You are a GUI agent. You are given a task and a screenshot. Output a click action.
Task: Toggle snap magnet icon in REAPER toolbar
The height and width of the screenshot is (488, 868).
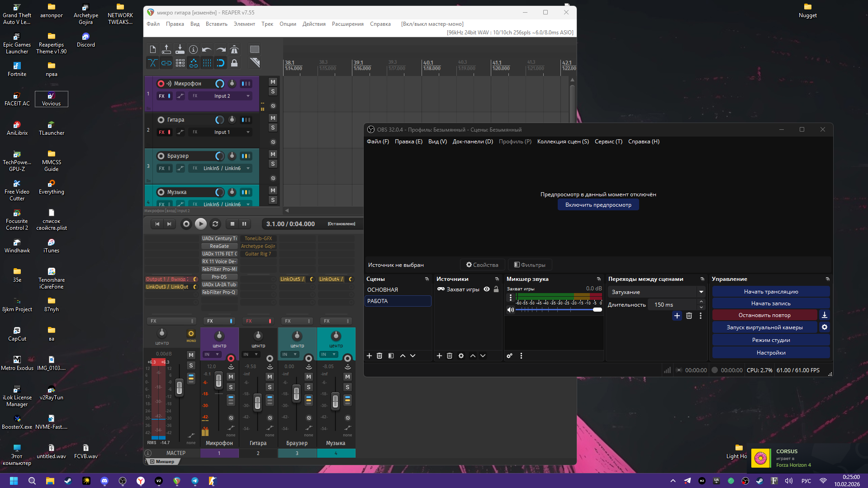pos(221,63)
